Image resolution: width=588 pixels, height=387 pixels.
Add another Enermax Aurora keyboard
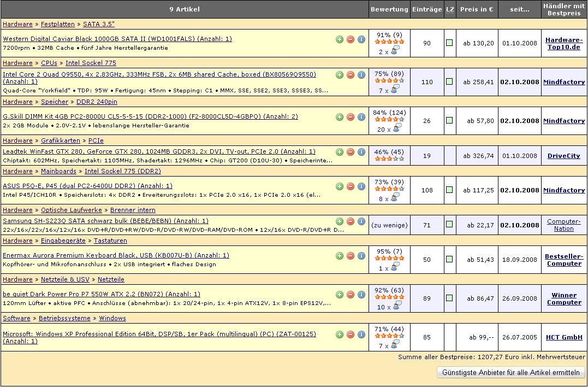click(340, 256)
